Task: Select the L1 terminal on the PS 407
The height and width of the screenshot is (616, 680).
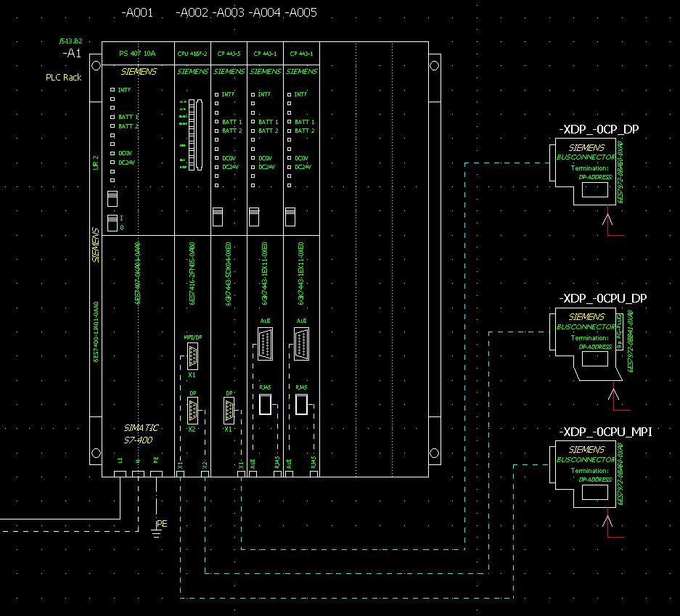Action: click(x=120, y=475)
